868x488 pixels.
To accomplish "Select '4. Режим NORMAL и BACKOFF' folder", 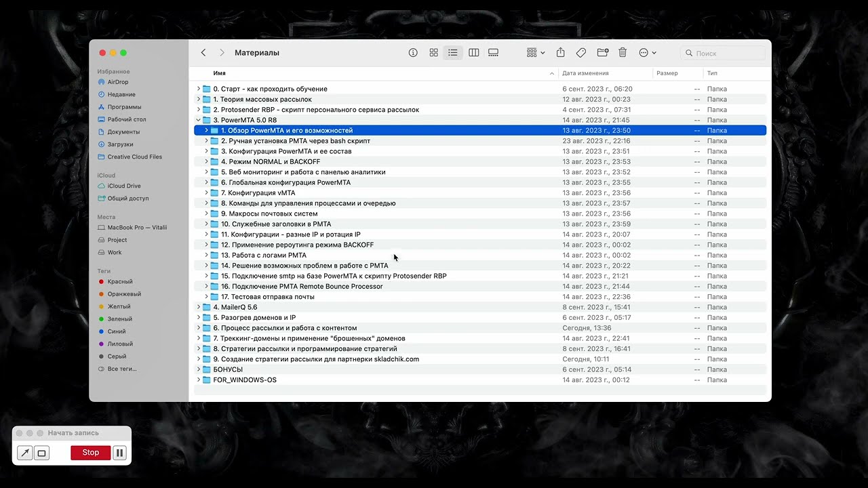I will [480, 161].
